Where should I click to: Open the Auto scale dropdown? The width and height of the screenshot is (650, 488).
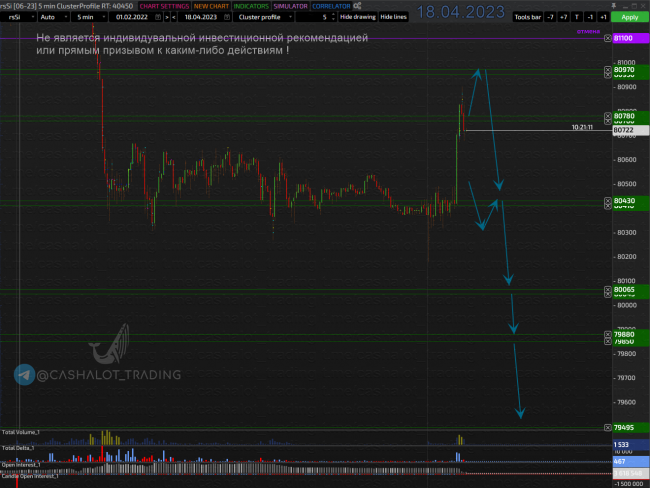tap(53, 17)
